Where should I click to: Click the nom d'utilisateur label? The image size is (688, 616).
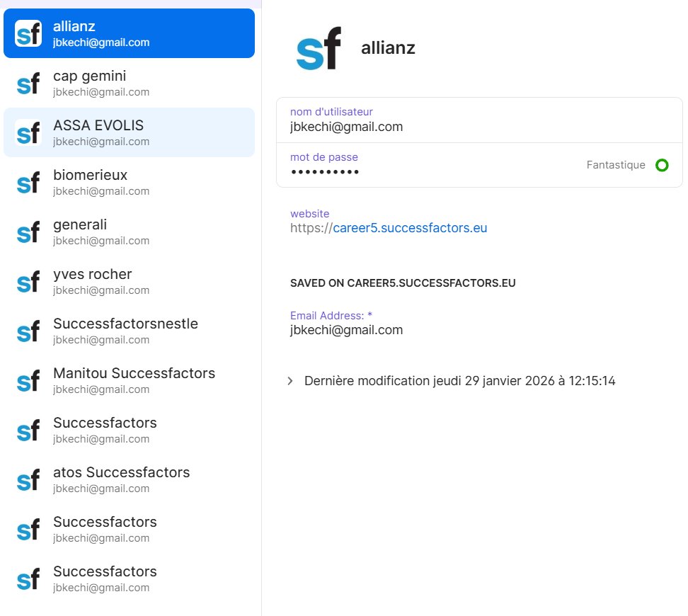331,112
